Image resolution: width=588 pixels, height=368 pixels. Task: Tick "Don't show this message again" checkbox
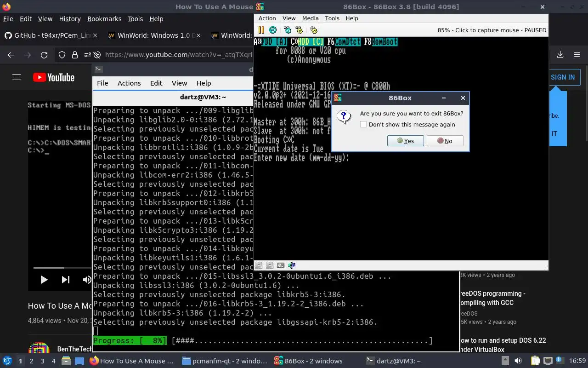pos(363,125)
